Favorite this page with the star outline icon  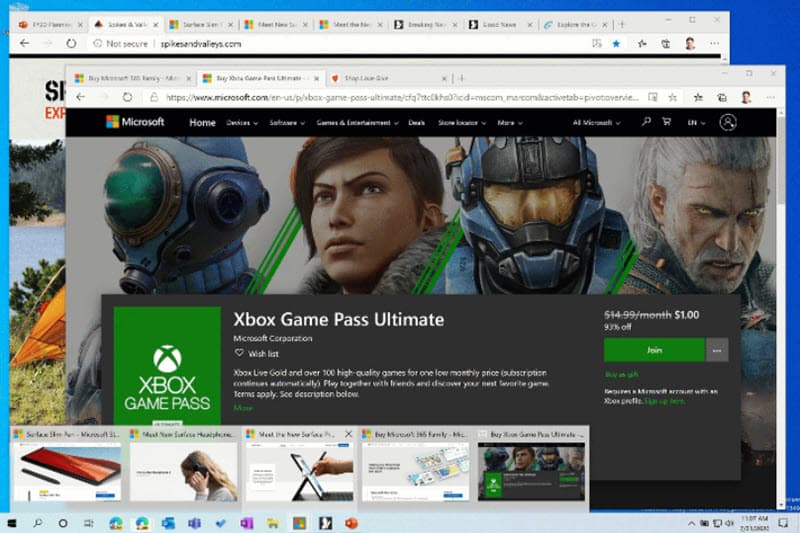tap(672, 97)
